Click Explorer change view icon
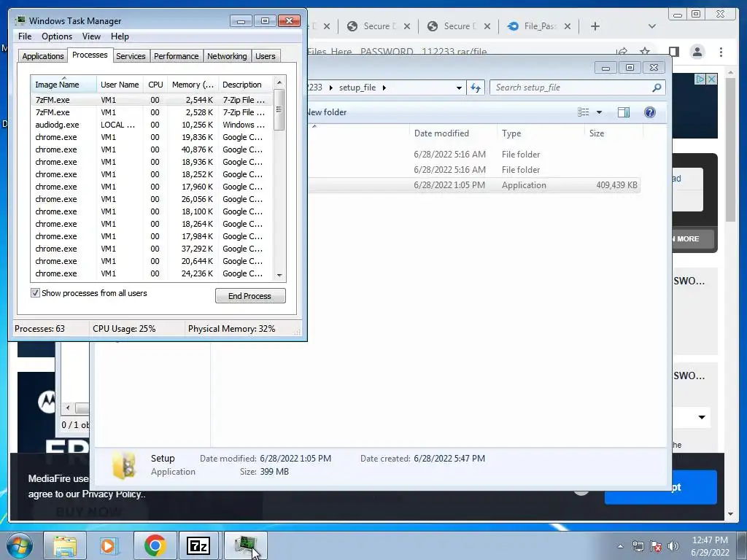This screenshot has width=747, height=560. pos(584,112)
